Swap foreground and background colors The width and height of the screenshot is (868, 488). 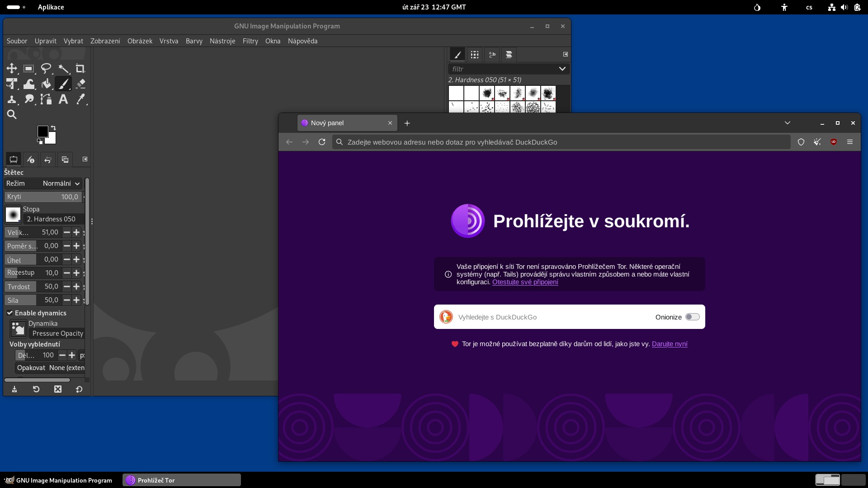click(x=53, y=128)
